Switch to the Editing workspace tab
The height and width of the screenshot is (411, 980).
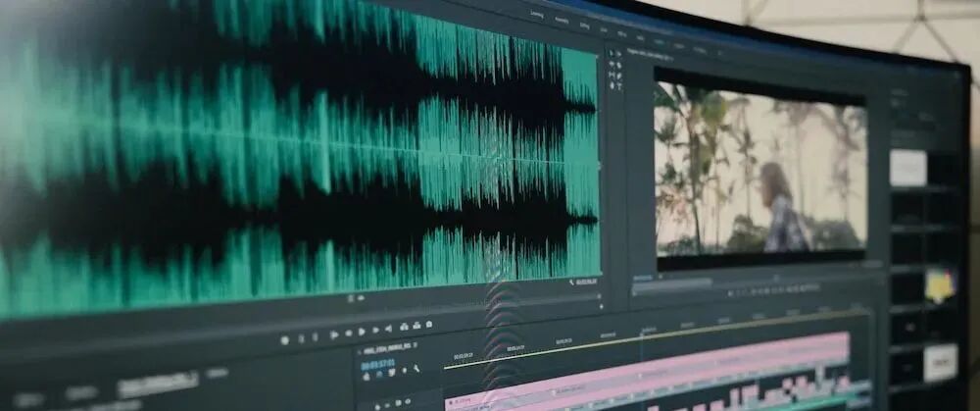584,26
